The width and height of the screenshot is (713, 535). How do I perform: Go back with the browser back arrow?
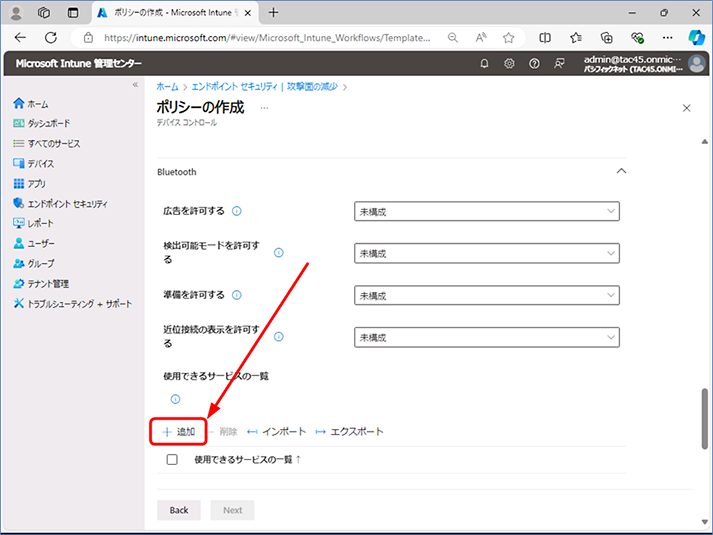tap(20, 38)
